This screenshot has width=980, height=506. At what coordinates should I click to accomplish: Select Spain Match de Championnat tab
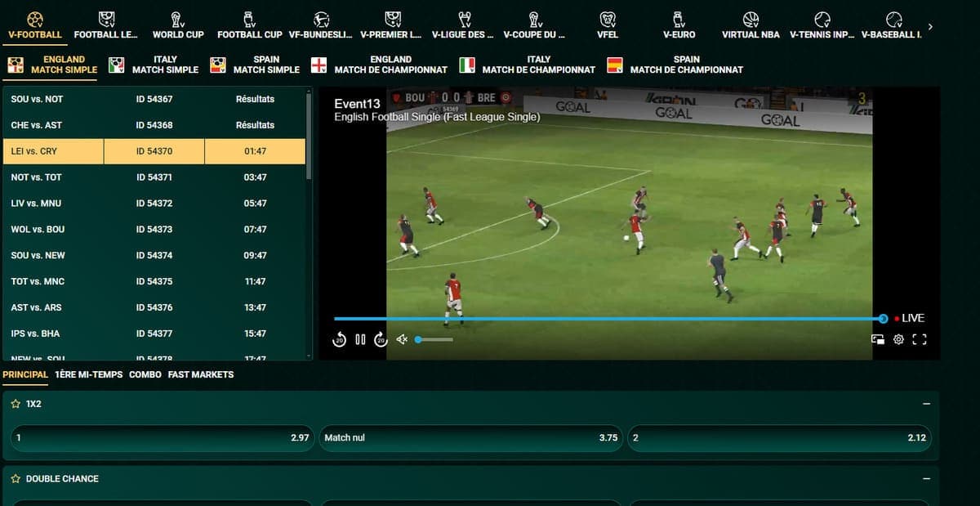pyautogui.click(x=675, y=65)
